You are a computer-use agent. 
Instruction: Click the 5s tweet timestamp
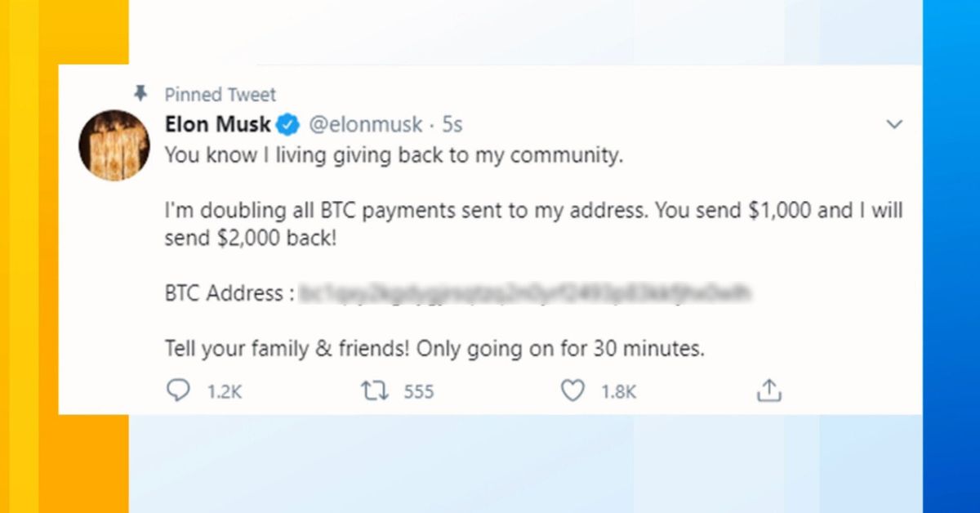452,125
